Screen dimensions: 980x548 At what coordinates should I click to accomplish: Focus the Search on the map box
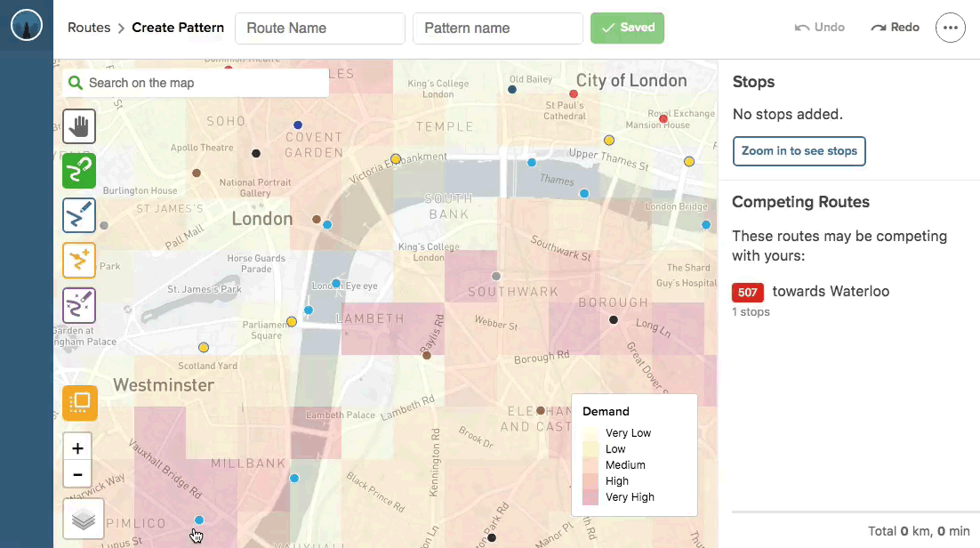[x=196, y=83]
